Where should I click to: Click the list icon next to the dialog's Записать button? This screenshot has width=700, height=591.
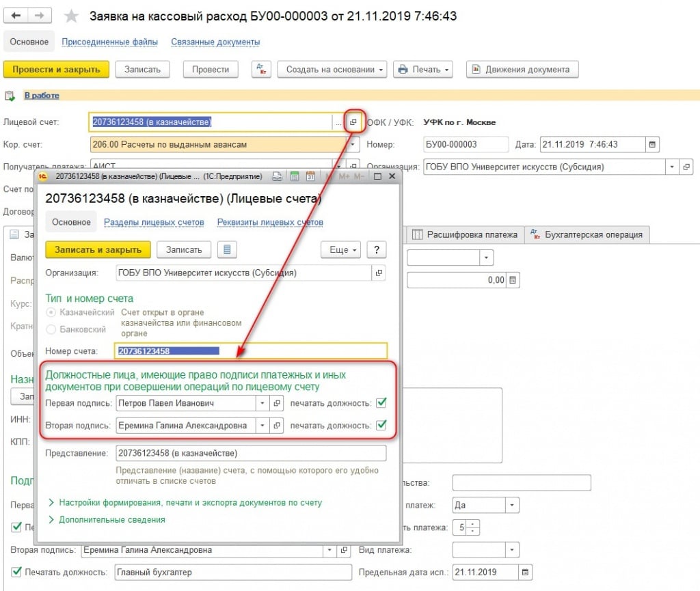pyautogui.click(x=227, y=250)
